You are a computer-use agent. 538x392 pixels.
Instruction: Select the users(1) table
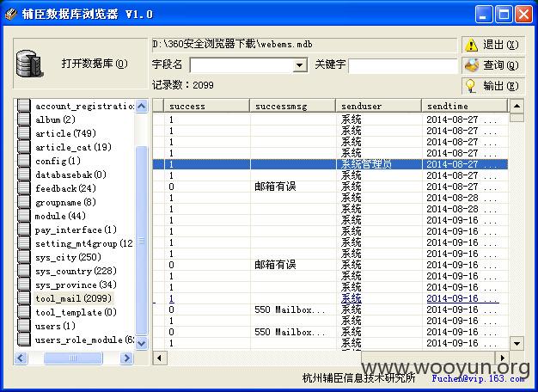click(x=55, y=326)
